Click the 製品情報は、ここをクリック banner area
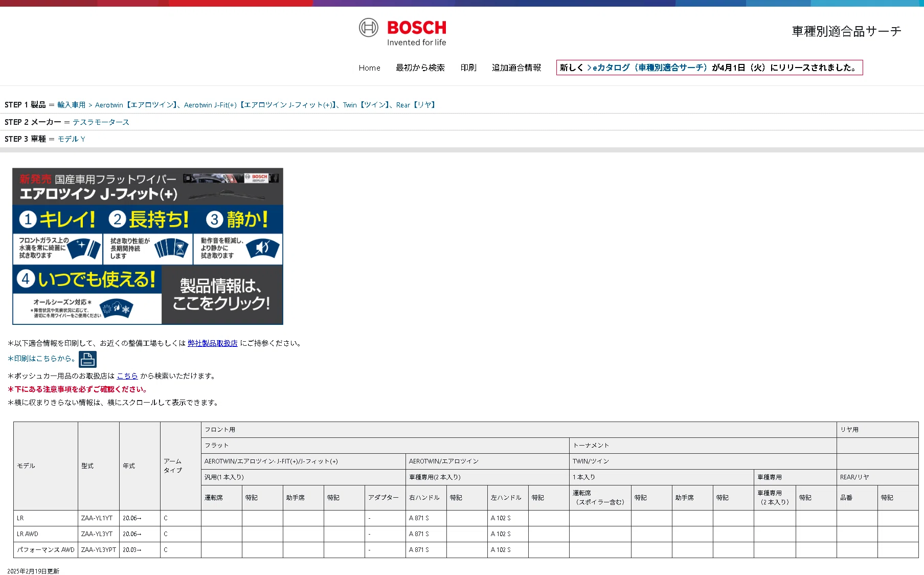924x575 pixels. click(x=222, y=295)
